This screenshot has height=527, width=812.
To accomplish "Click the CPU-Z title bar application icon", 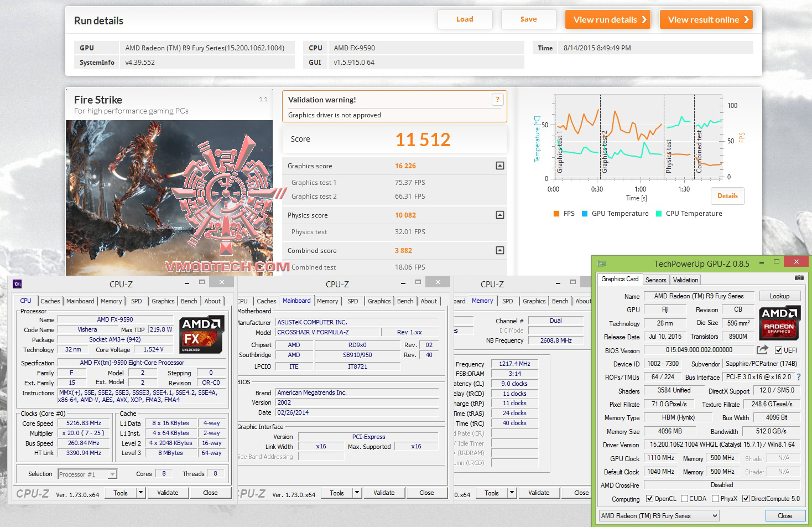I will tap(17, 283).
